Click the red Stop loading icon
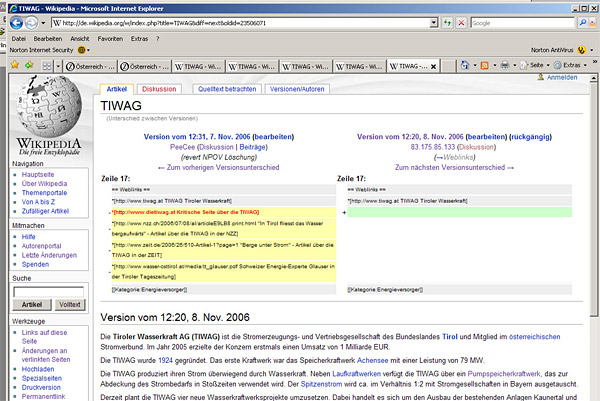The width and height of the screenshot is (600, 401). (461, 23)
